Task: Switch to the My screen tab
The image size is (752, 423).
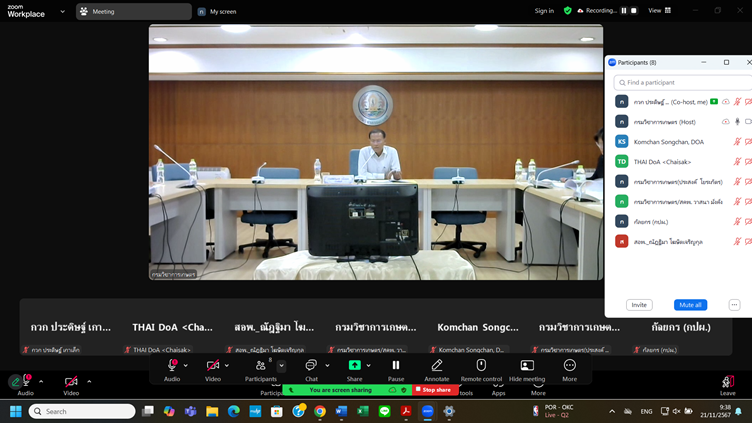Action: coord(218,12)
